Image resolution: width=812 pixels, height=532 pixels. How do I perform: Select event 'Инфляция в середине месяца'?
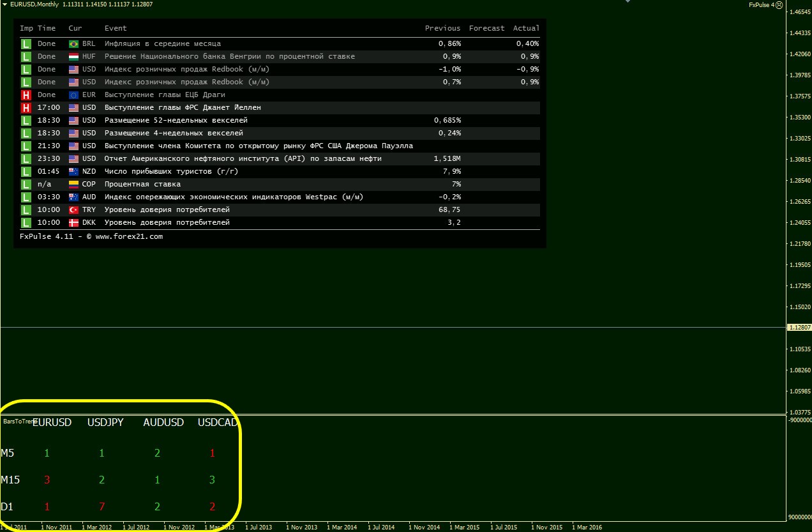tap(163, 44)
